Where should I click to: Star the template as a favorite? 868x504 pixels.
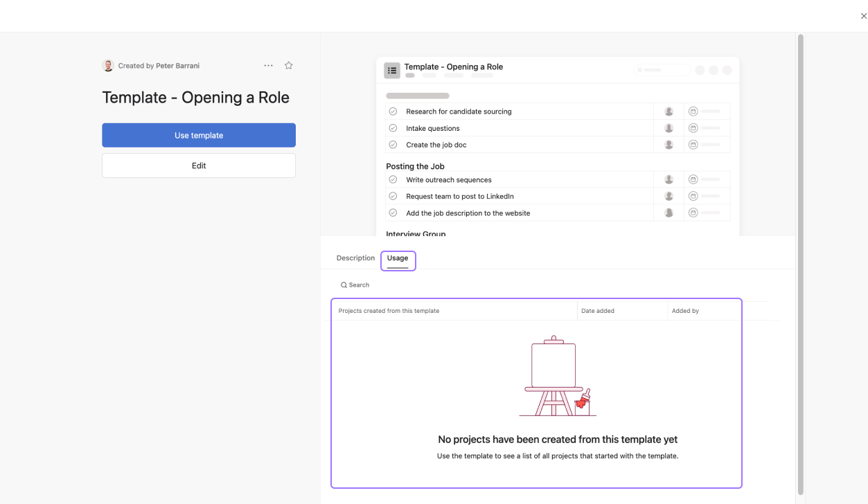[x=289, y=66]
